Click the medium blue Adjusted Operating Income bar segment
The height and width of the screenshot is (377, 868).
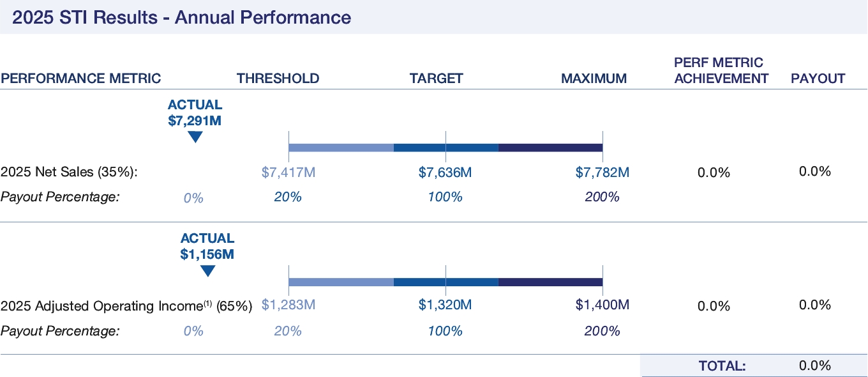coord(445,282)
